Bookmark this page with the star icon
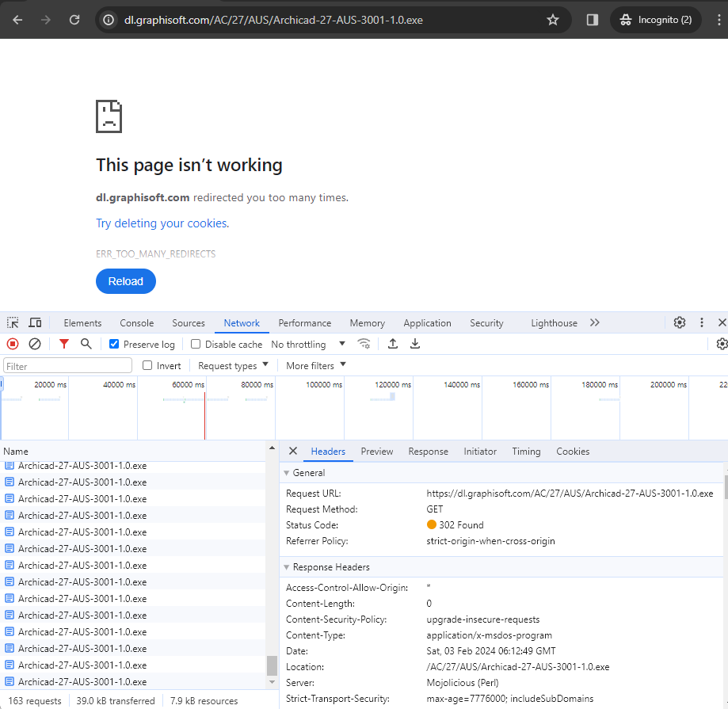The width and height of the screenshot is (728, 709). coord(552,20)
